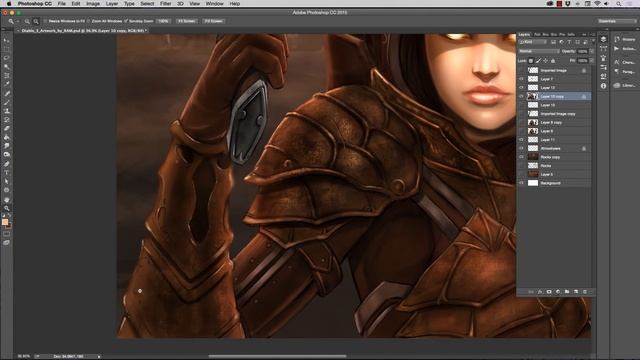Select the Quick Selection tool
Viewport: 640px width, 360px height.
tap(7, 67)
